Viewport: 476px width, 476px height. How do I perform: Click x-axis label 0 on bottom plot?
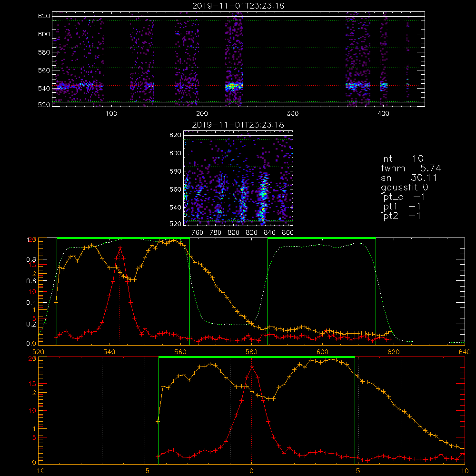tap(251, 471)
